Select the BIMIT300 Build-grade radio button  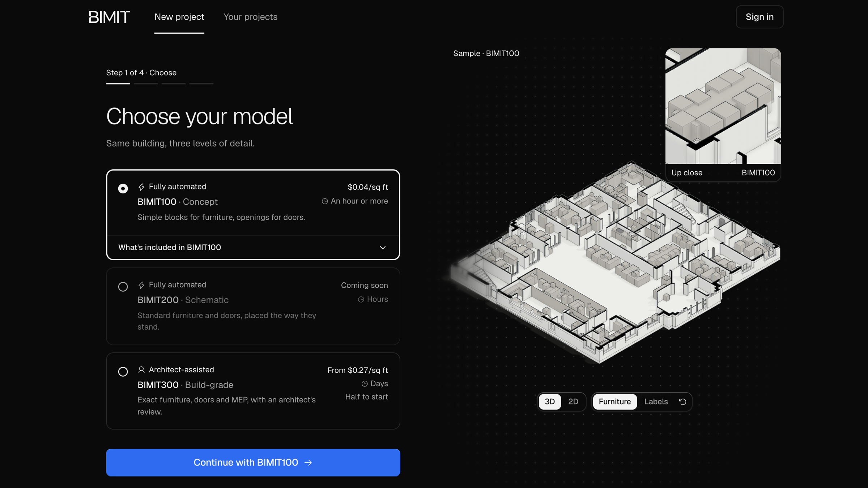pos(123,372)
